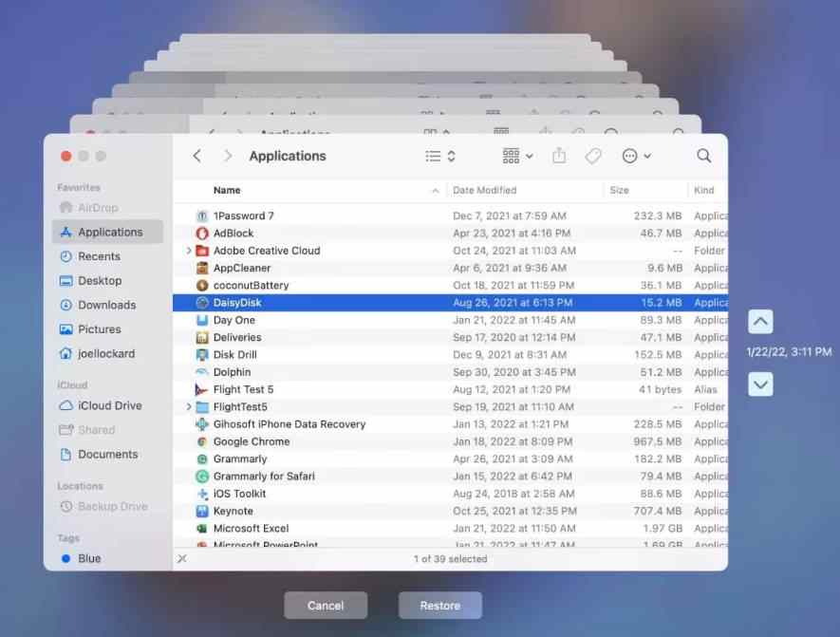Select the AdBlock app icon
Image resolution: width=840 pixels, height=637 pixels.
click(202, 233)
